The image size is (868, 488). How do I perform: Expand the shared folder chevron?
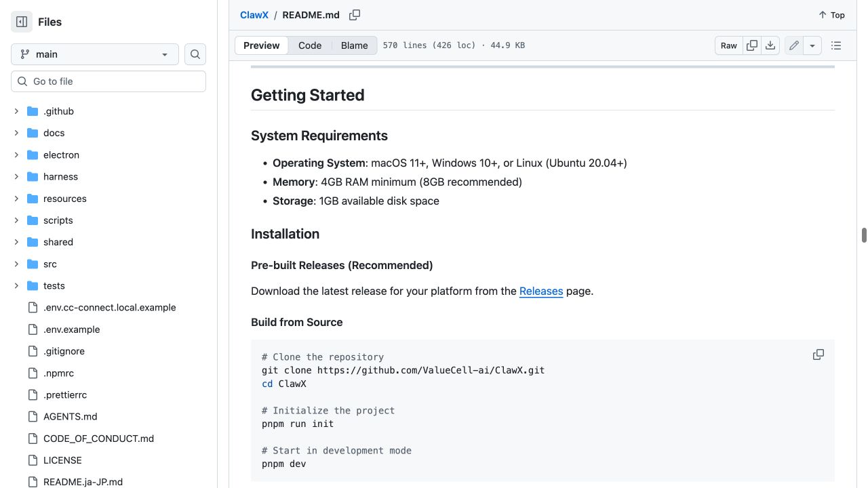[16, 242]
